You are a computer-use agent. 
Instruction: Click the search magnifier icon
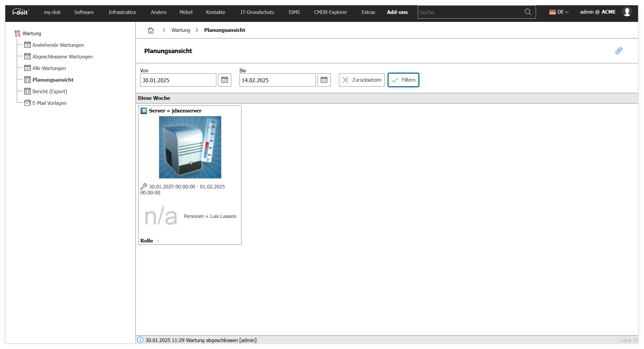coord(528,12)
